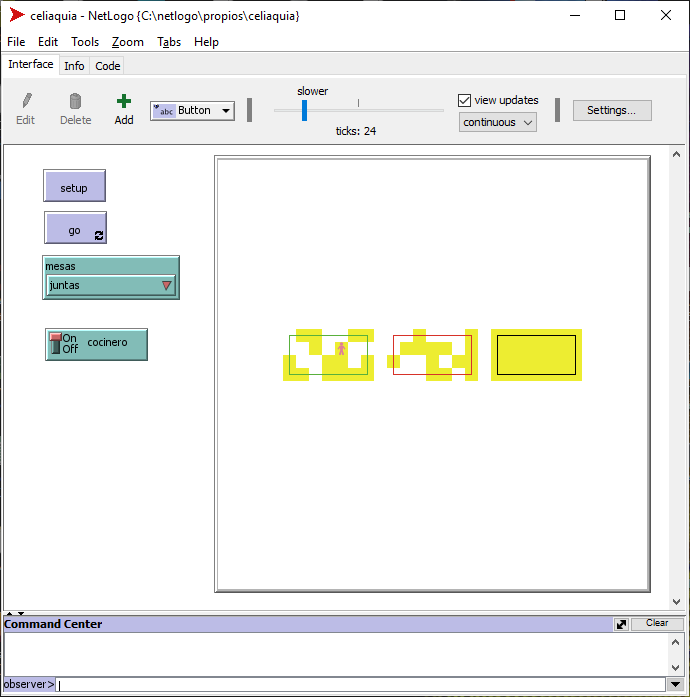Click the pink person turtle in view
Image resolution: width=690 pixels, height=697 pixels.
tap(341, 349)
